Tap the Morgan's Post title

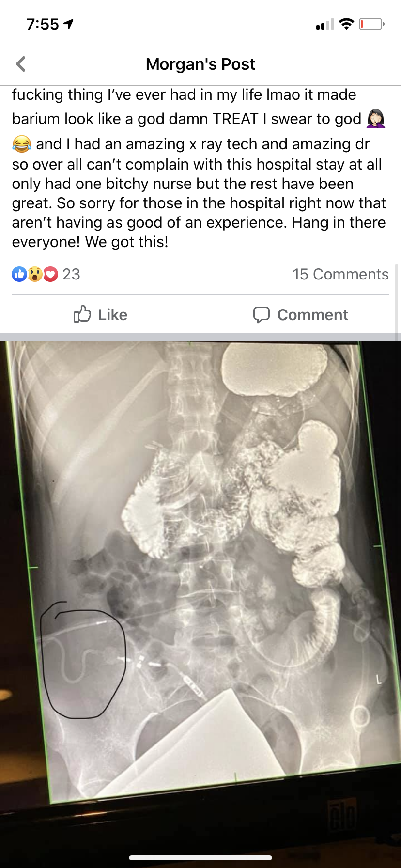[x=200, y=64]
